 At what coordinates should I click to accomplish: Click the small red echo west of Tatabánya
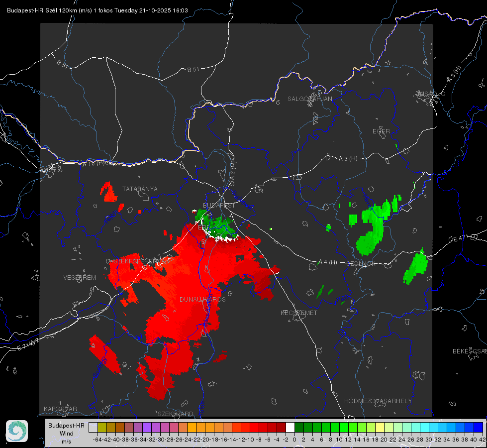[108, 193]
